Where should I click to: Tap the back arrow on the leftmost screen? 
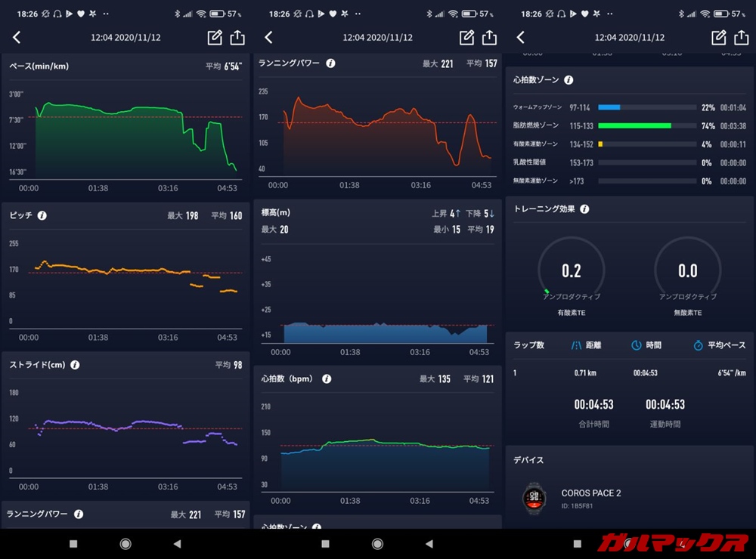(17, 38)
